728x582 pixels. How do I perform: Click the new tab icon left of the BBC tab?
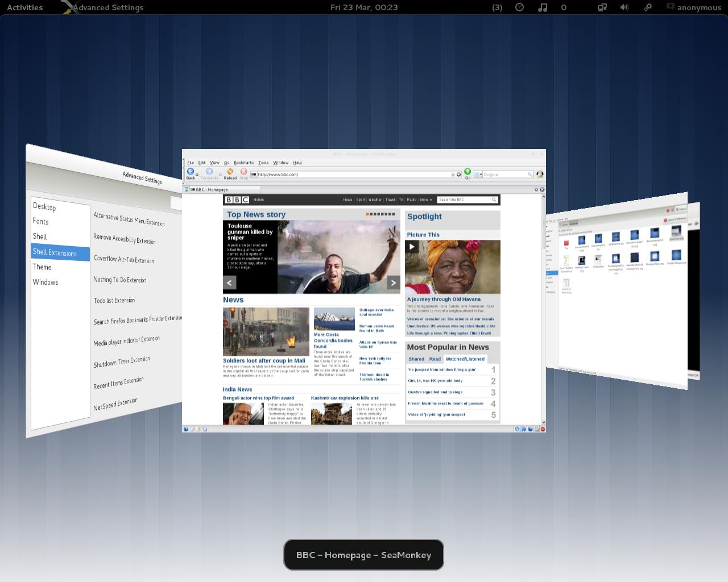(x=186, y=189)
